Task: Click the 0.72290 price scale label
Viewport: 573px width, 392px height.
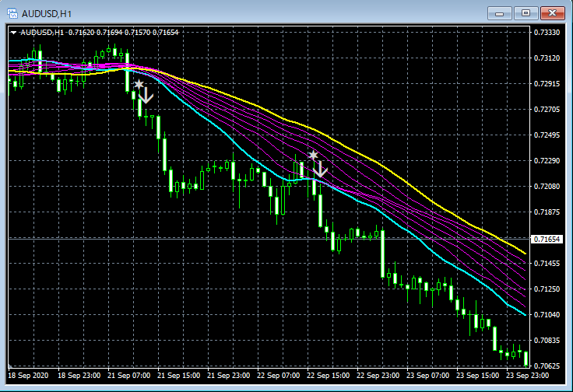Action: (x=547, y=160)
